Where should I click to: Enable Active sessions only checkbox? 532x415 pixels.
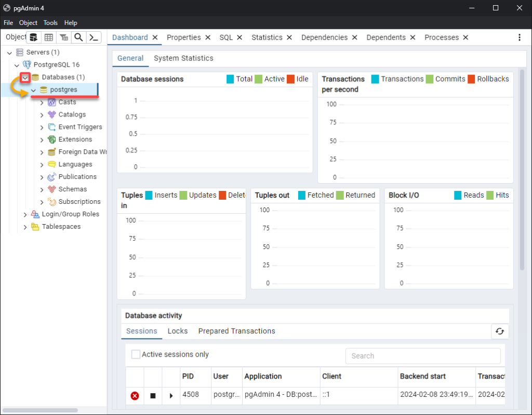click(x=136, y=355)
